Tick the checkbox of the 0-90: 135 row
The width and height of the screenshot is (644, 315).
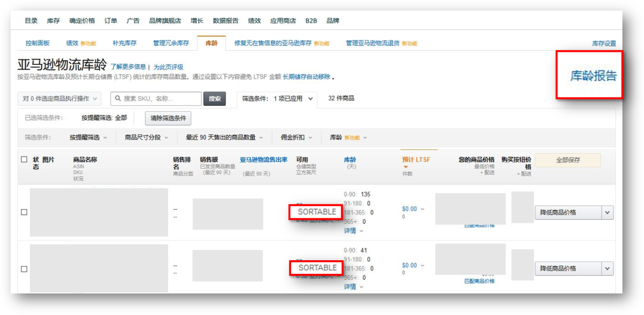tap(24, 212)
